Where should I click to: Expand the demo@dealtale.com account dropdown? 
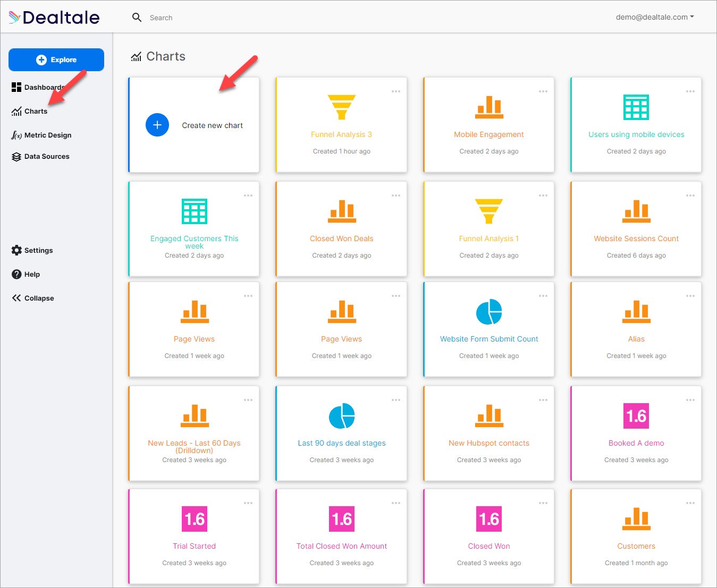click(x=655, y=17)
